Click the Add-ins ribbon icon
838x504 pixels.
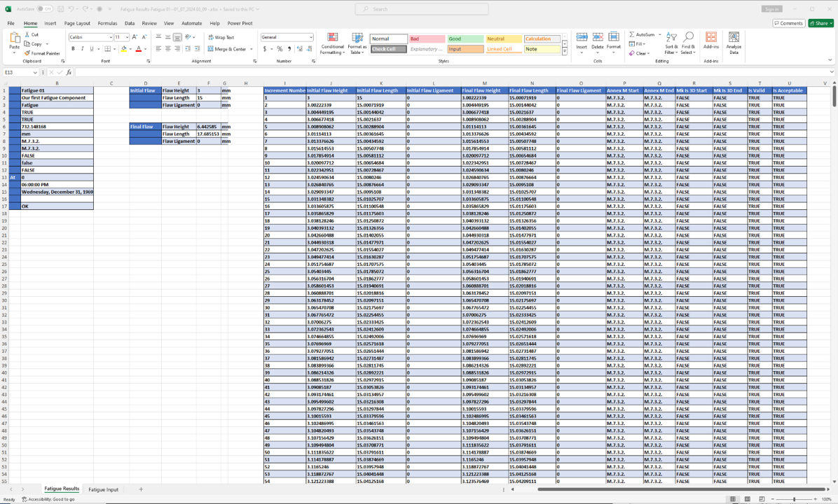point(711,43)
